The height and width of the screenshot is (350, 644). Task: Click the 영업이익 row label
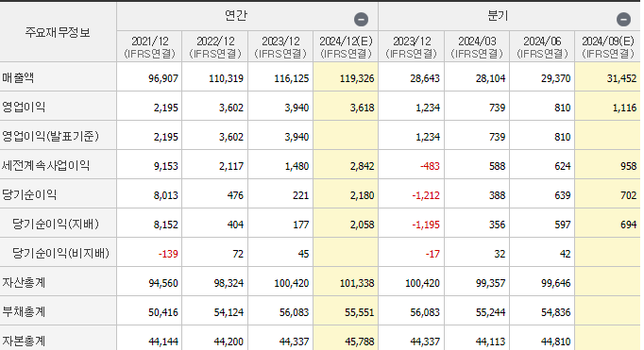(x=24, y=107)
